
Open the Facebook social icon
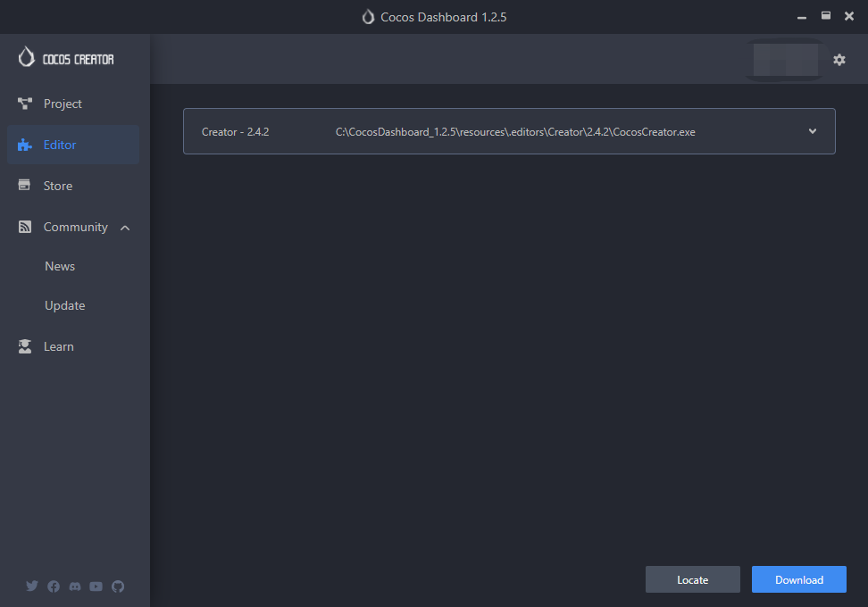(54, 586)
